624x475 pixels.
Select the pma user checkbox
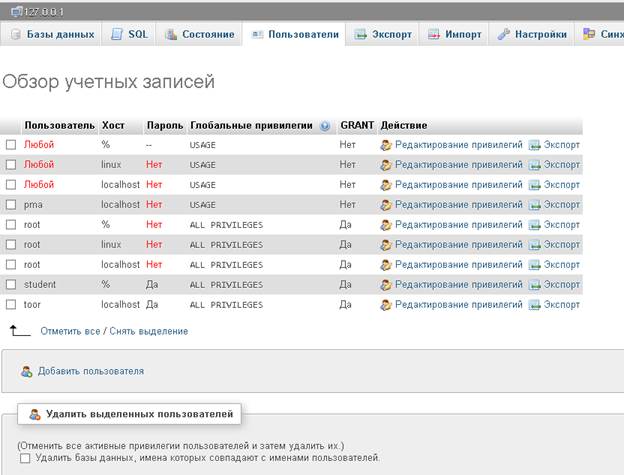11,204
